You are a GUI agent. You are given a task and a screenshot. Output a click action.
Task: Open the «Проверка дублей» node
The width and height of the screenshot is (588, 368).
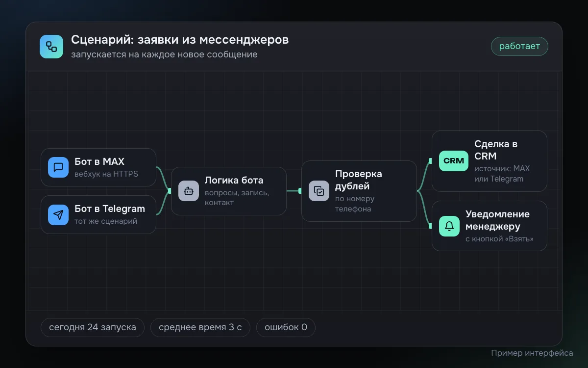click(x=359, y=191)
